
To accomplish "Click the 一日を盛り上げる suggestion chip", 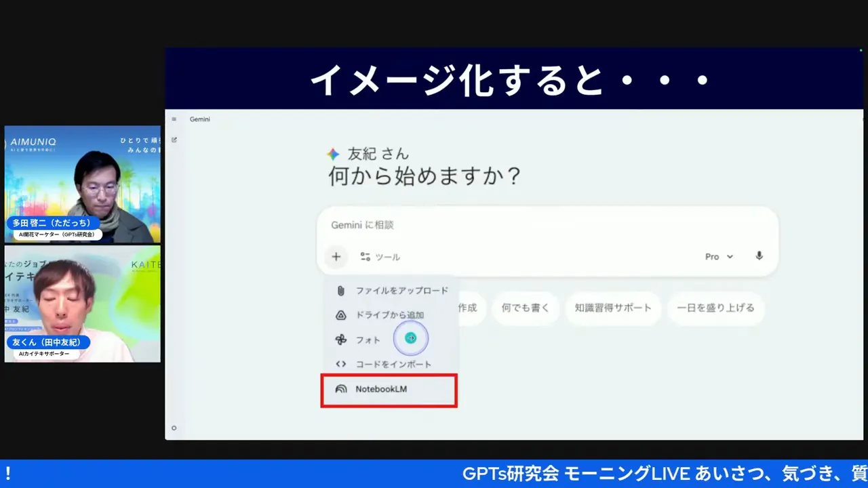I will [715, 308].
